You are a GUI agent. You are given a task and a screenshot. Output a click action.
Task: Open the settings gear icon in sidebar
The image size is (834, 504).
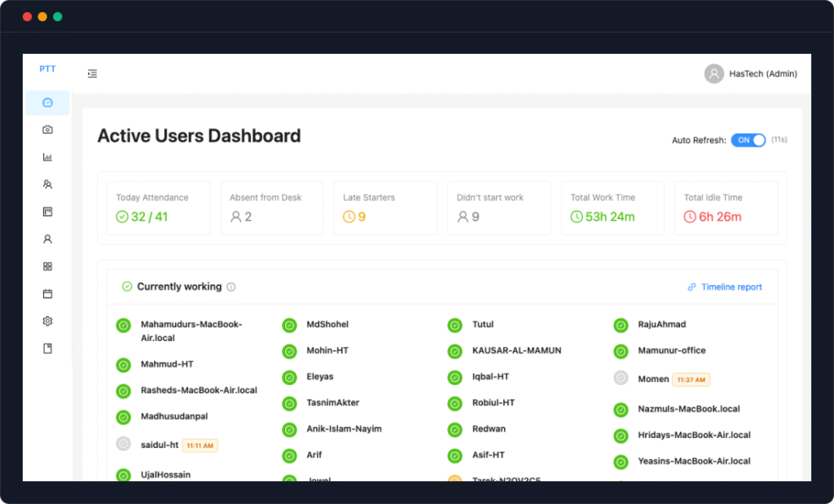tap(47, 321)
